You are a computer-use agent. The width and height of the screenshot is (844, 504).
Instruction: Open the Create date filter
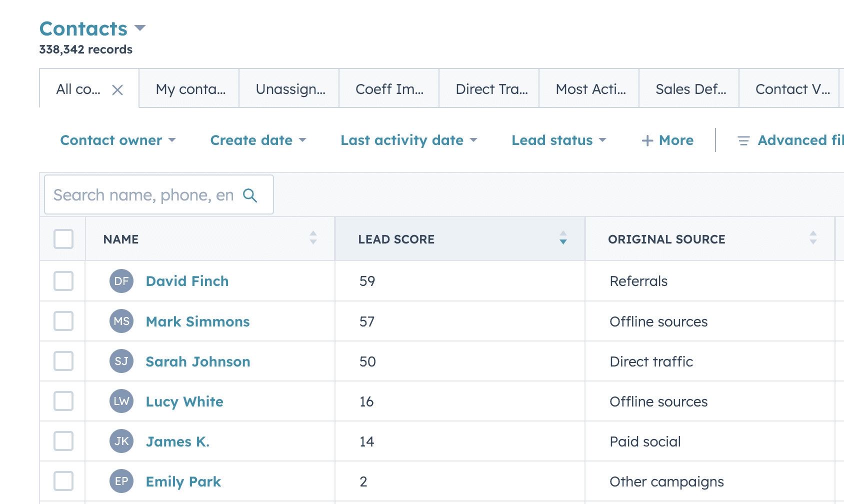point(258,140)
